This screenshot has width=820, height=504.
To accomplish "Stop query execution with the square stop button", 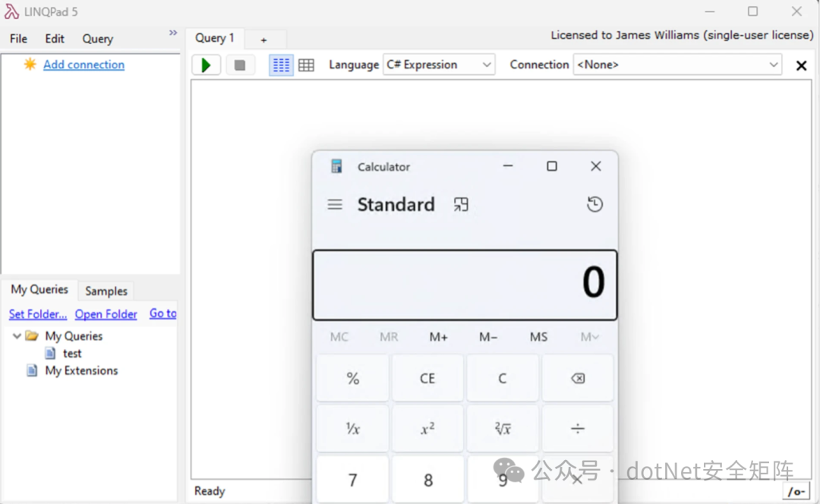I will pyautogui.click(x=240, y=65).
